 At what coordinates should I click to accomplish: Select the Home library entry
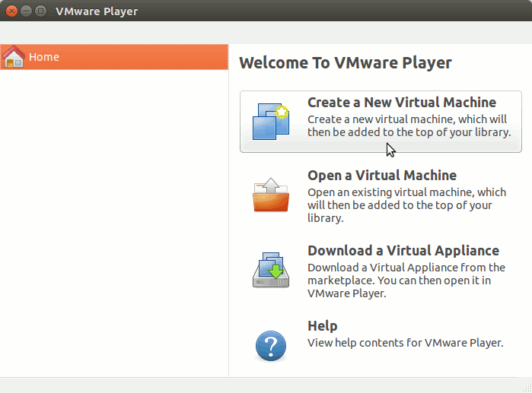point(114,57)
